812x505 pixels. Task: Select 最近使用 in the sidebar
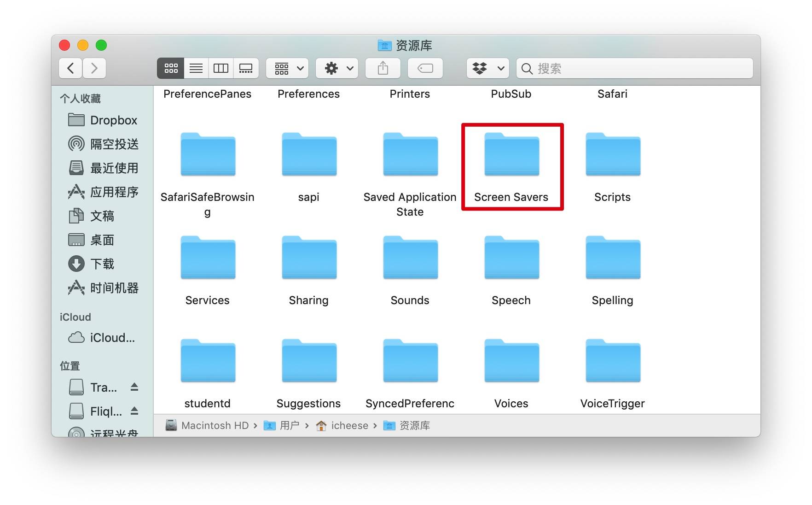coord(115,168)
